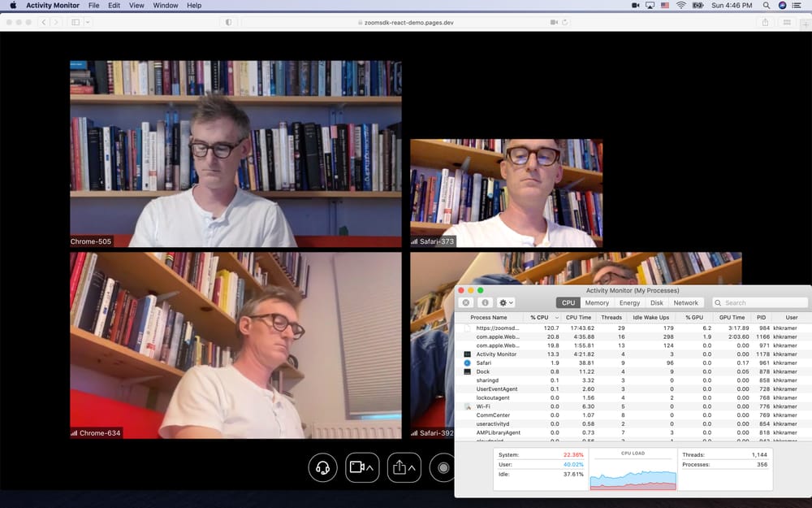Toggle meeting recording with the record button

(441, 467)
